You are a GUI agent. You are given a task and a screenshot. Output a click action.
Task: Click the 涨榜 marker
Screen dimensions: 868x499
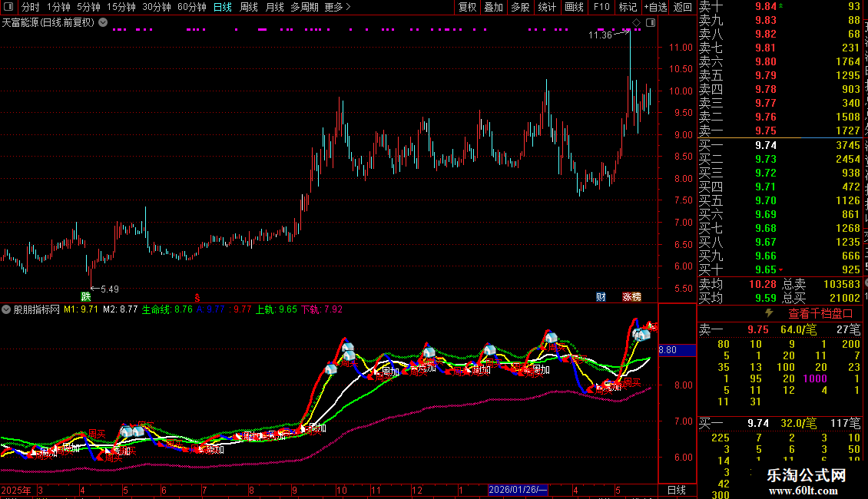[631, 297]
